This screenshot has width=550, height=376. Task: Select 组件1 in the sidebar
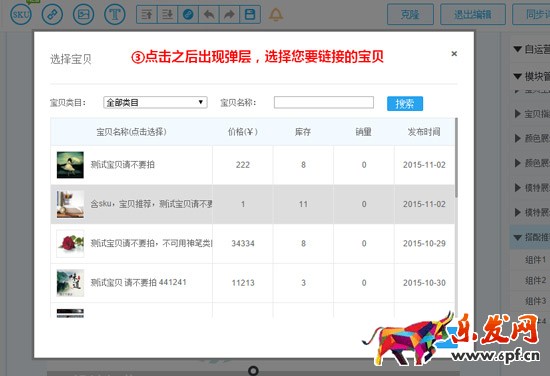tap(536, 260)
